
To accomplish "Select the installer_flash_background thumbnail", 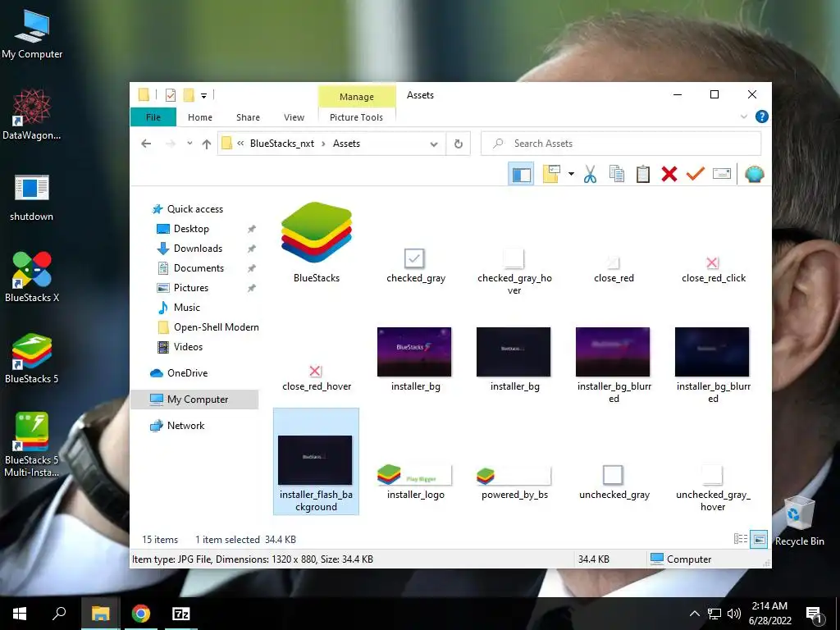I will pyautogui.click(x=316, y=462).
